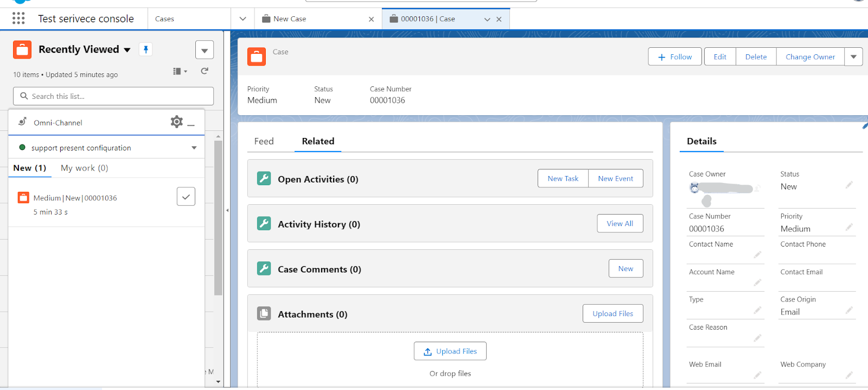The width and height of the screenshot is (868, 390).
Task: Open Omni-Channel settings gear
Action: (176, 122)
